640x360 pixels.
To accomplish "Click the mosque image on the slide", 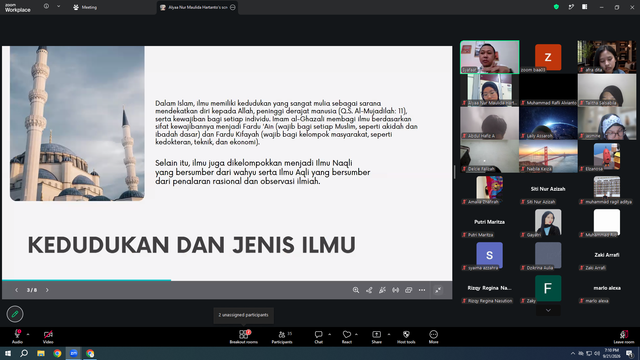I will 77,123.
